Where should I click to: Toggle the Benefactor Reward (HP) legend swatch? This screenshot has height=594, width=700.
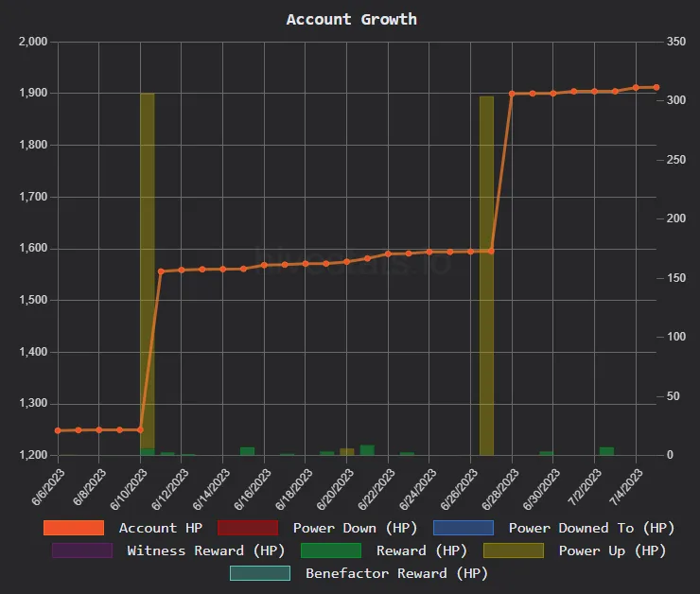point(260,573)
